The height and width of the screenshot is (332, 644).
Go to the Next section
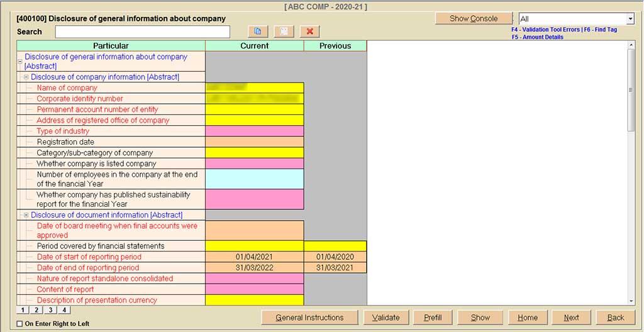[x=571, y=318]
